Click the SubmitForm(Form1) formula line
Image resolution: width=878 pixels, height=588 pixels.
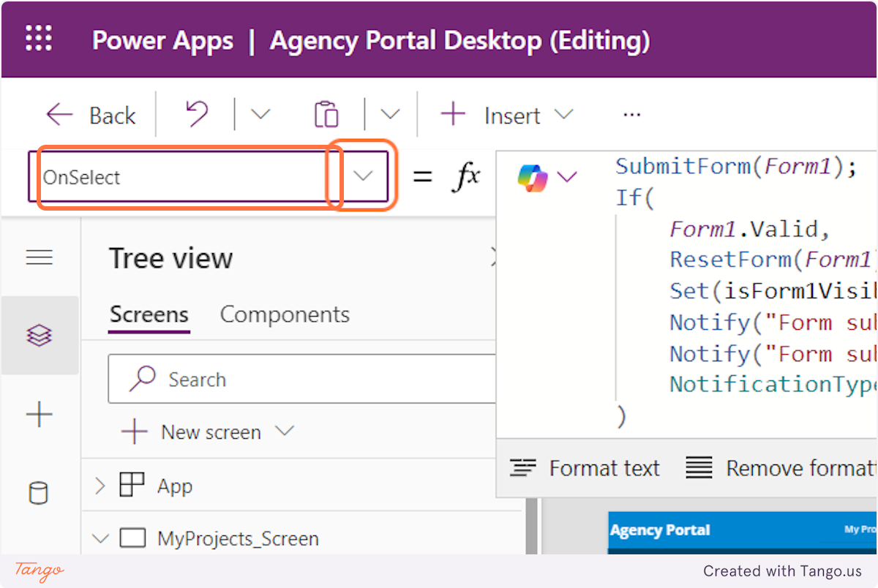736,167
